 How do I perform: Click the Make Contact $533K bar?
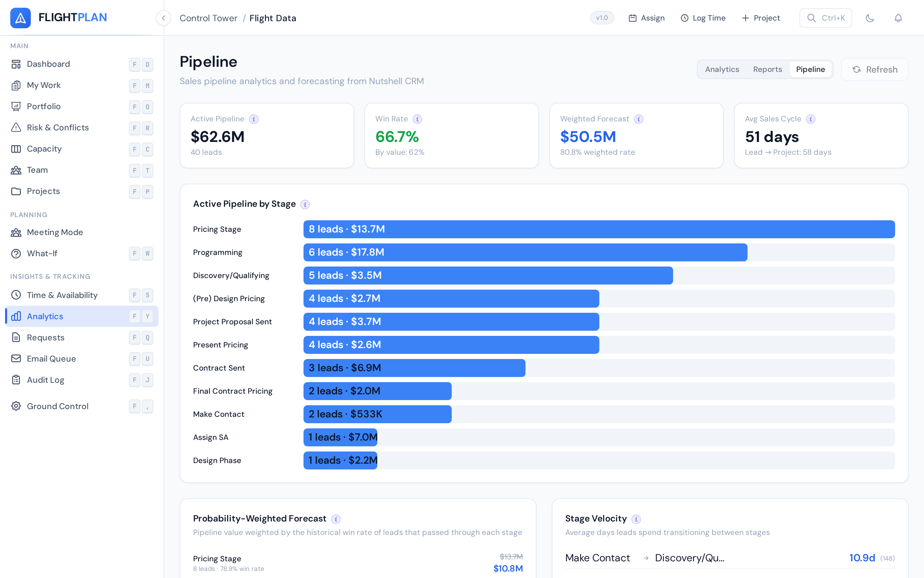378,414
